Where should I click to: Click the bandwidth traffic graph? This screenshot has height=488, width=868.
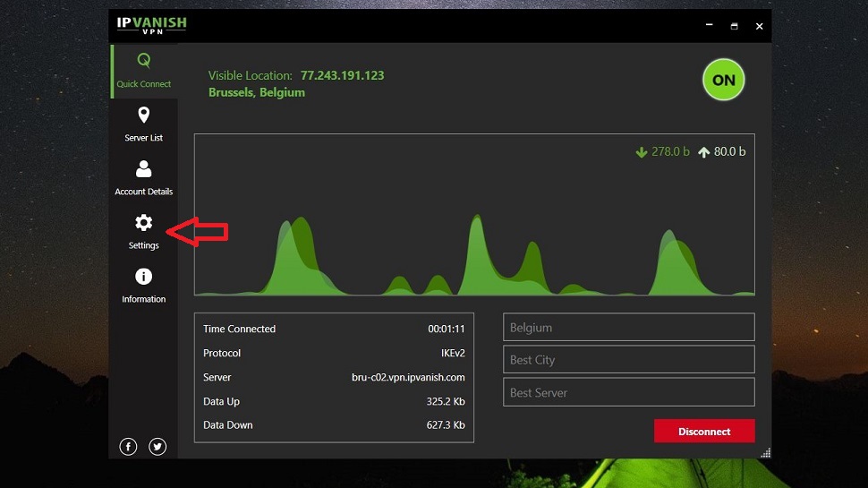coord(474,214)
